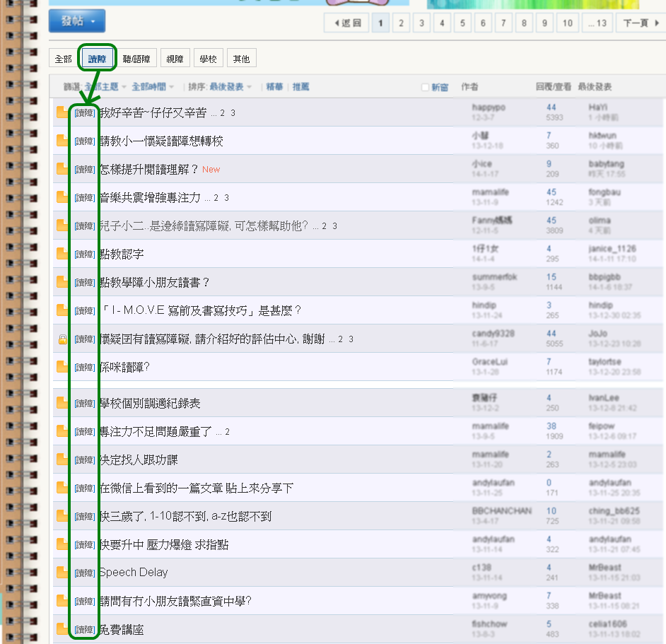This screenshot has height=644, width=666.
Task: Filter threads by 精華 link
Action: pyautogui.click(x=274, y=87)
